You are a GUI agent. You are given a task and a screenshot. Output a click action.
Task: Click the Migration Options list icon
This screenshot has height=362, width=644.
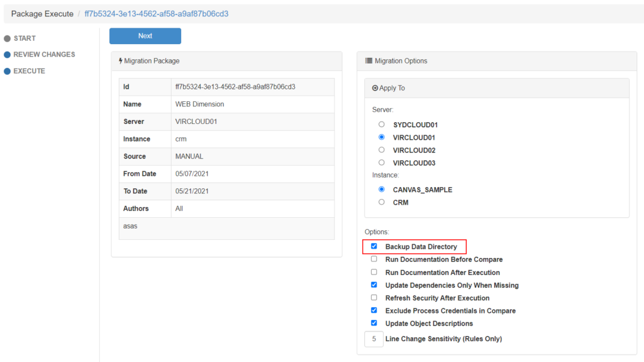369,61
